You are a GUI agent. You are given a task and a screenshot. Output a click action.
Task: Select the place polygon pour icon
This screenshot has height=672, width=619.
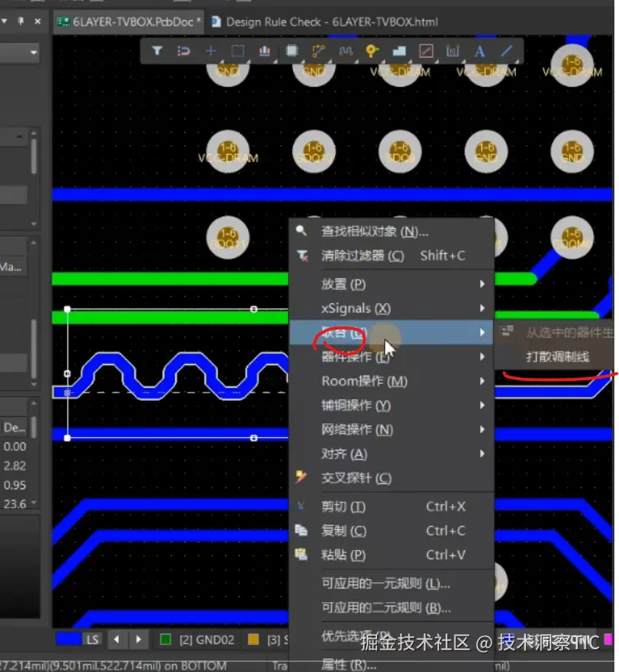[x=399, y=51]
